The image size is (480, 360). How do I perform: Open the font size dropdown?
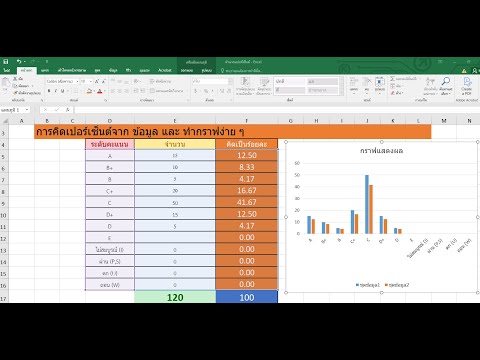click(91, 81)
